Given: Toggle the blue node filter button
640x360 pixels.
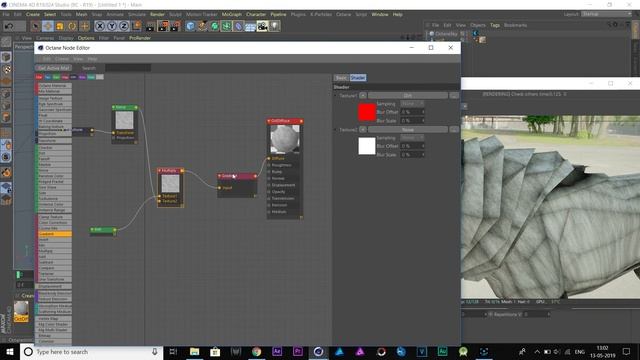Looking at the screenshot, I should coord(48,77).
